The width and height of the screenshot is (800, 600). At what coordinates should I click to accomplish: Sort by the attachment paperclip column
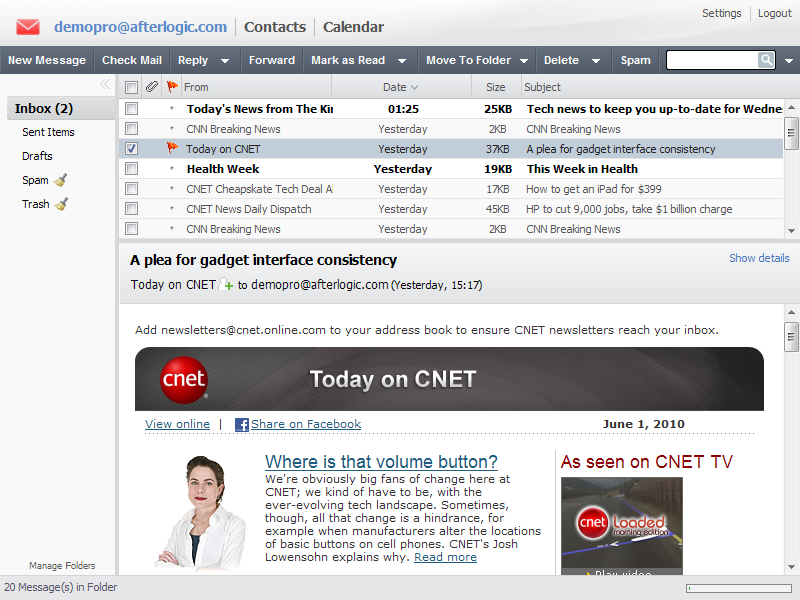click(152, 87)
